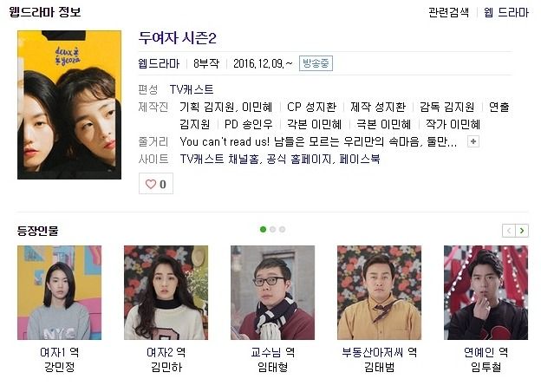
Task: Go to next cast page arrow
Action: pyautogui.click(x=522, y=231)
